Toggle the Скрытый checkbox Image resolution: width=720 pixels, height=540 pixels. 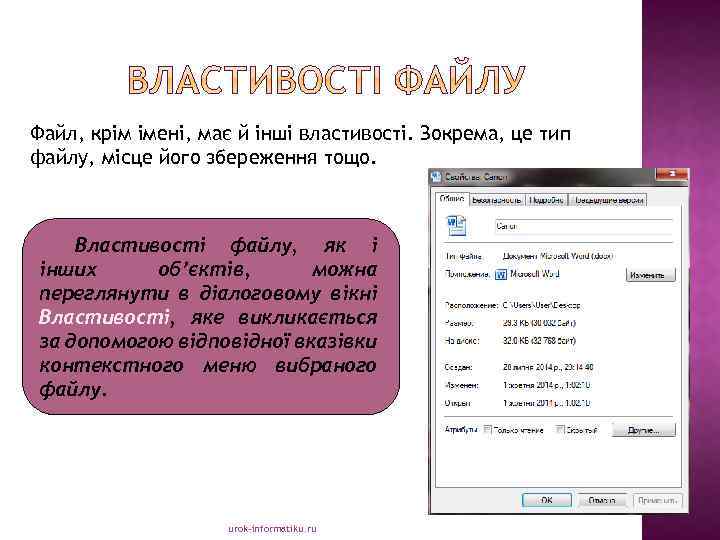pos(560,430)
